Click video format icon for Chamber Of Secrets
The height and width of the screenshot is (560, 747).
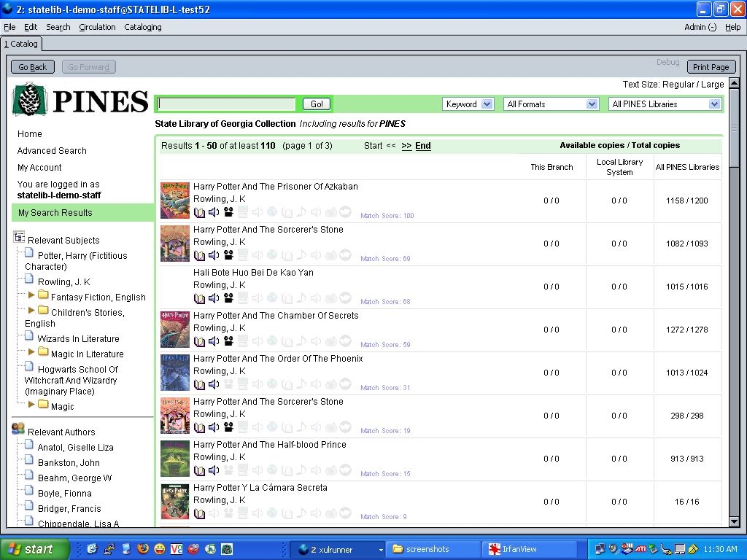pos(228,341)
